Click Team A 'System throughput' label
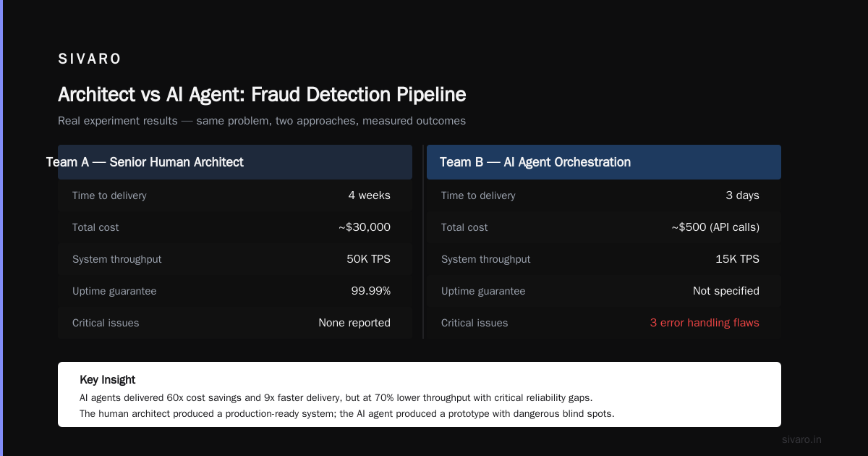 click(x=117, y=259)
